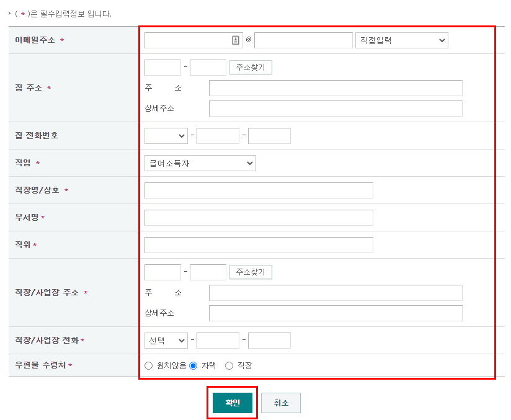Focus home phone middle number field
The width and height of the screenshot is (511, 420).
click(x=218, y=136)
